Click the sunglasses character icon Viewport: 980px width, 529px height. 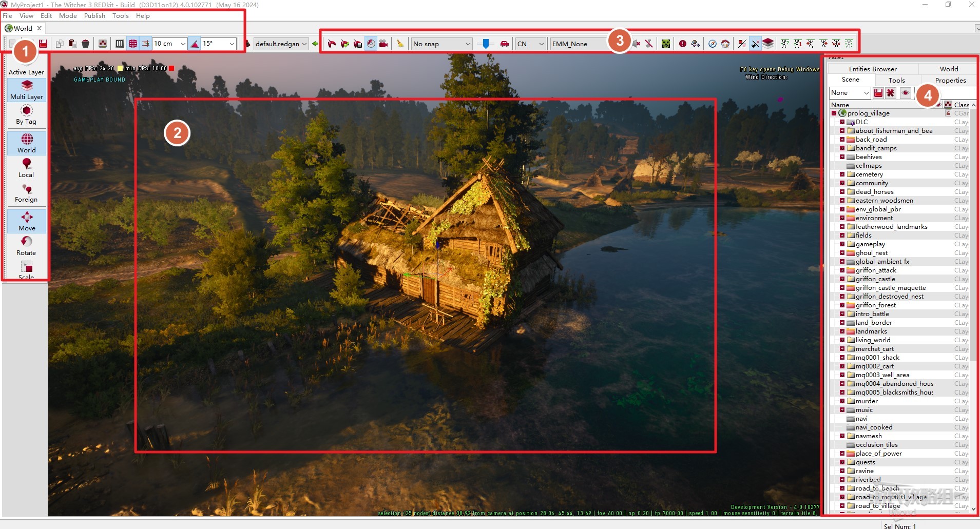(696, 44)
